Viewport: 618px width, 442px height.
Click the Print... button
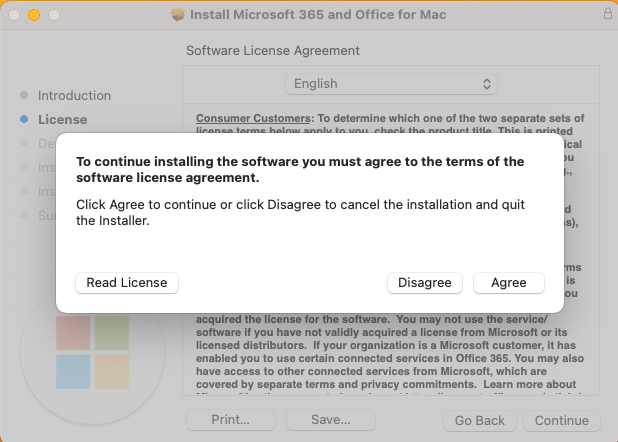click(231, 420)
